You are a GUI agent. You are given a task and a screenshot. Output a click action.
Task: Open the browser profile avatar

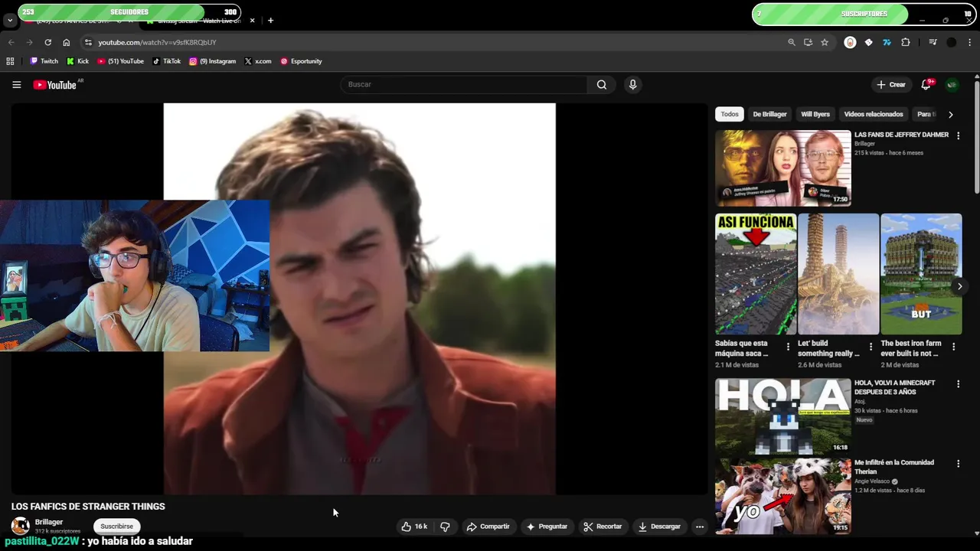952,42
